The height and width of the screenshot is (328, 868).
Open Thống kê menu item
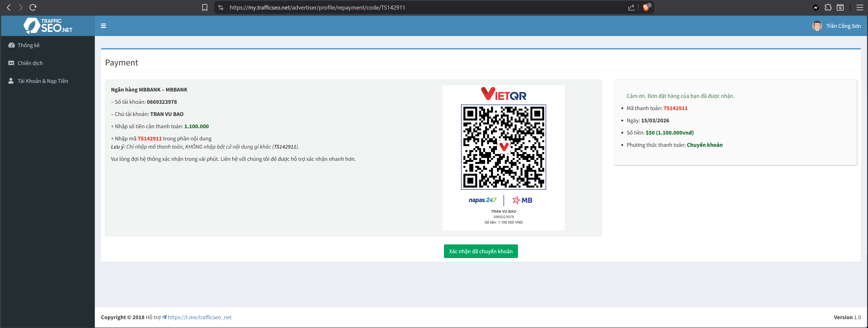[x=29, y=45]
